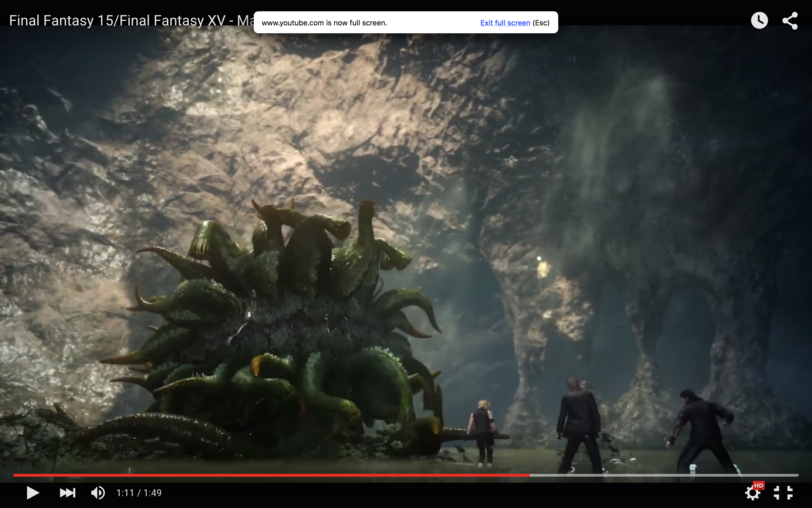Open the Final Fantasy 15 video title
This screenshot has height=508, width=812.
(x=131, y=21)
